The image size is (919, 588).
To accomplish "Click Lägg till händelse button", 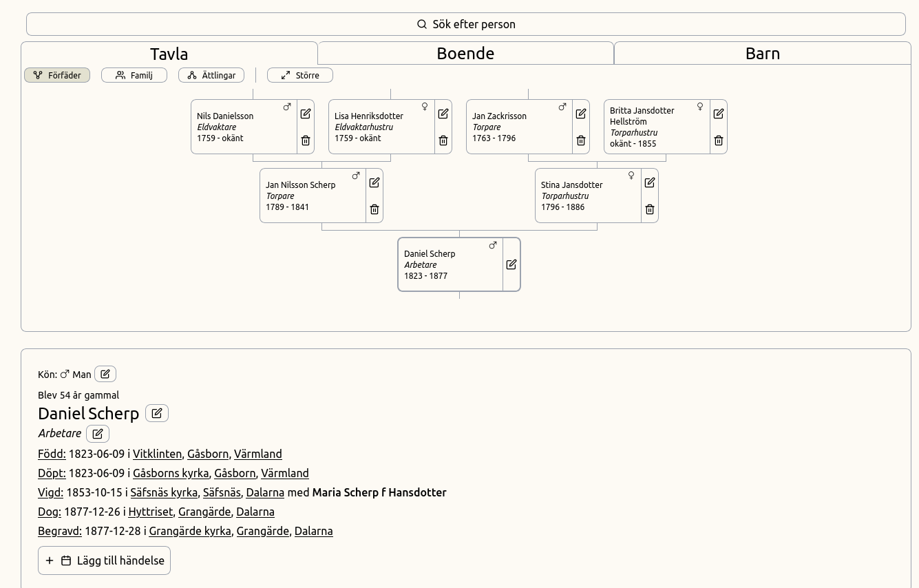I will tap(105, 560).
